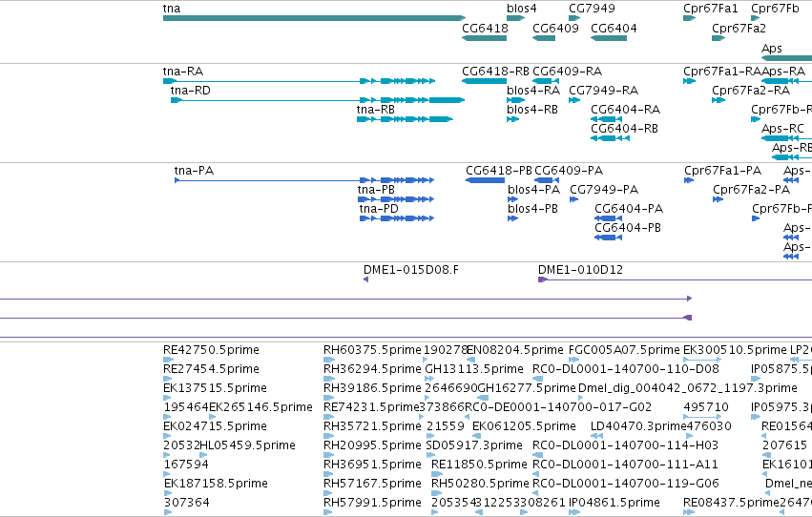
Task: Select EST RH60375.5prime
Action: (372, 350)
